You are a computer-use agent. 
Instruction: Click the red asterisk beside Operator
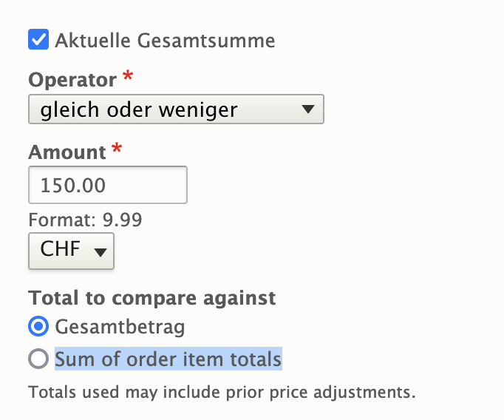click(x=129, y=77)
